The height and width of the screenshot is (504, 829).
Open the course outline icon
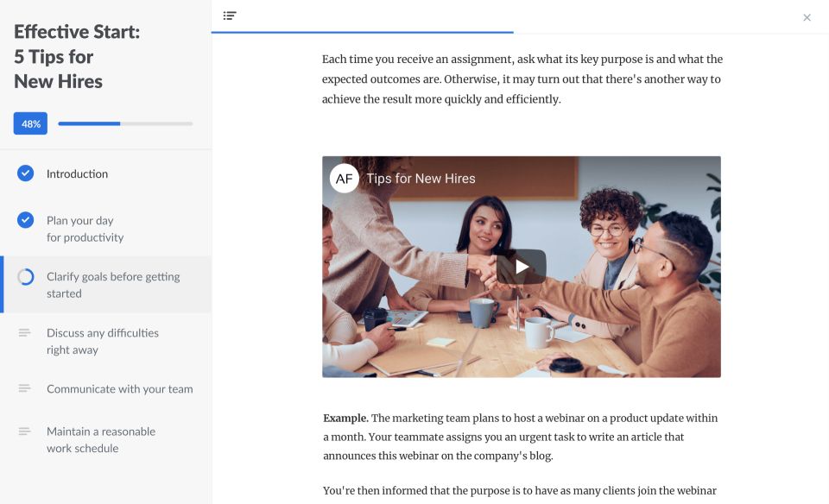pos(229,16)
